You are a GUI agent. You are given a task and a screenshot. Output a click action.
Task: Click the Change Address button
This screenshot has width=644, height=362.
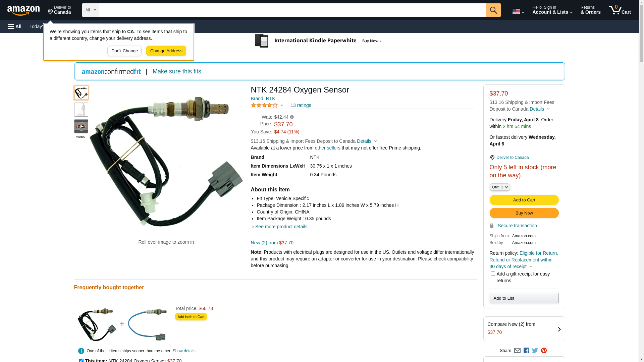166,51
